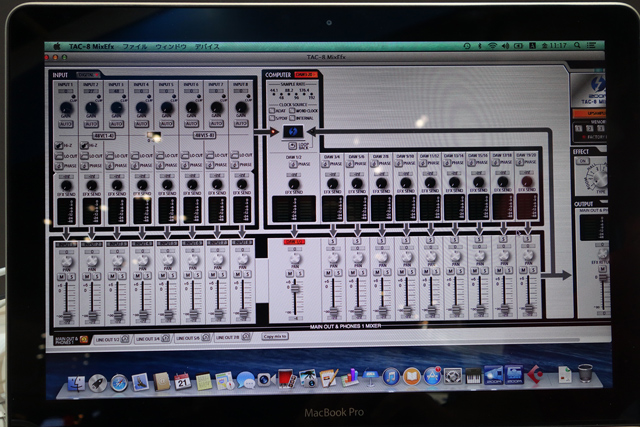Open the ファイル menu

[135, 47]
